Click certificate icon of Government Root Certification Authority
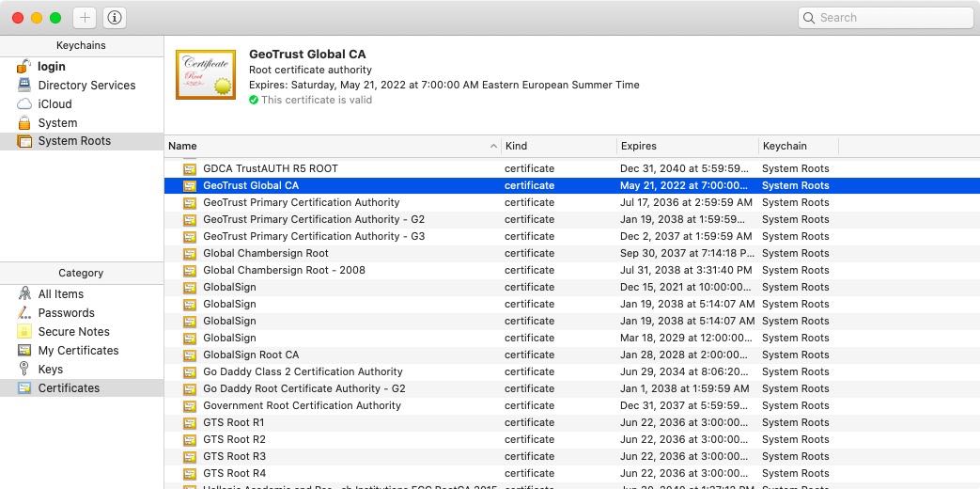980x489 pixels. (190, 406)
